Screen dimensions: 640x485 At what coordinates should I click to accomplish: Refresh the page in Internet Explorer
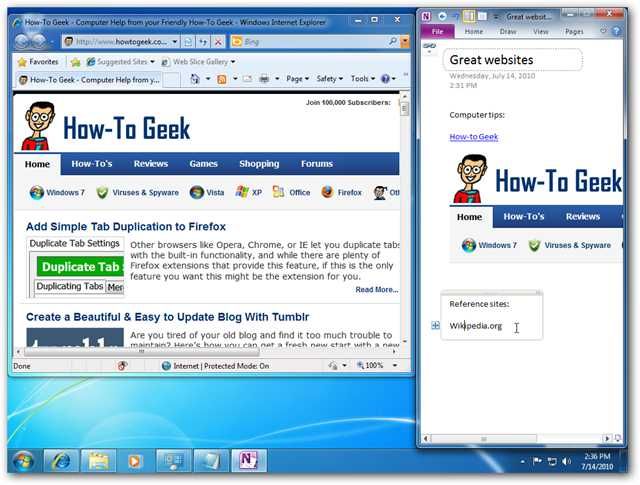point(203,41)
